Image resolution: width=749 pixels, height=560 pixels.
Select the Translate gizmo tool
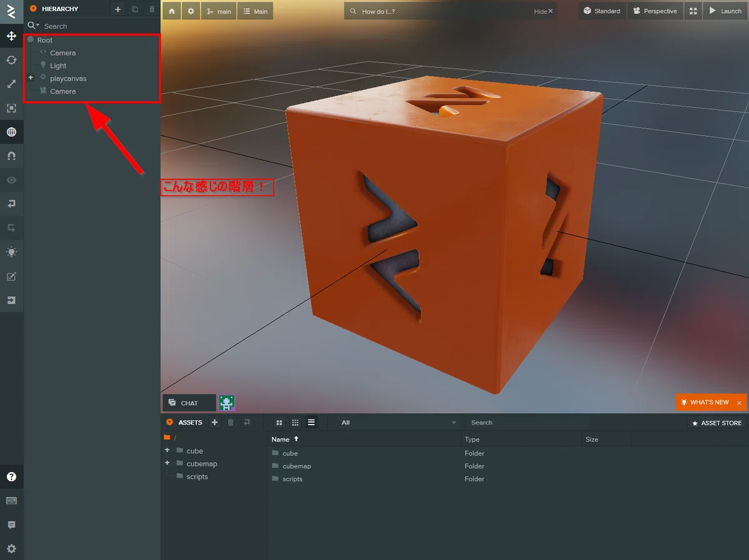(11, 36)
